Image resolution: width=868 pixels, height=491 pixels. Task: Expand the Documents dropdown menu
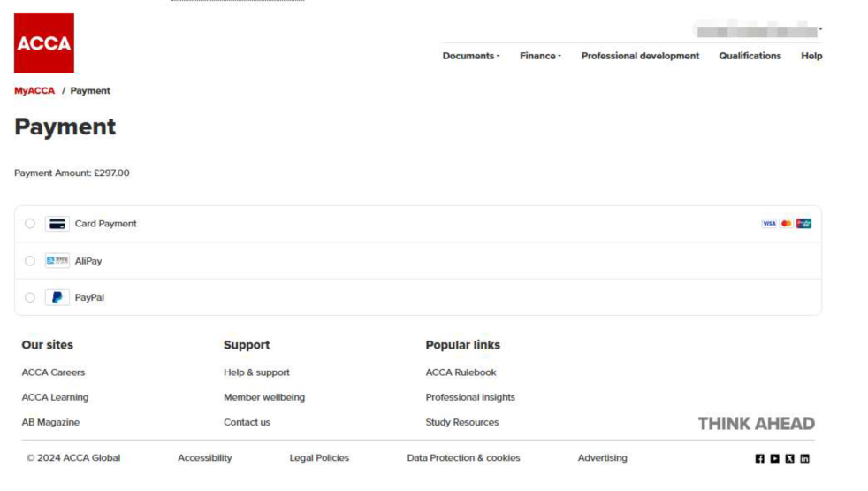click(471, 56)
